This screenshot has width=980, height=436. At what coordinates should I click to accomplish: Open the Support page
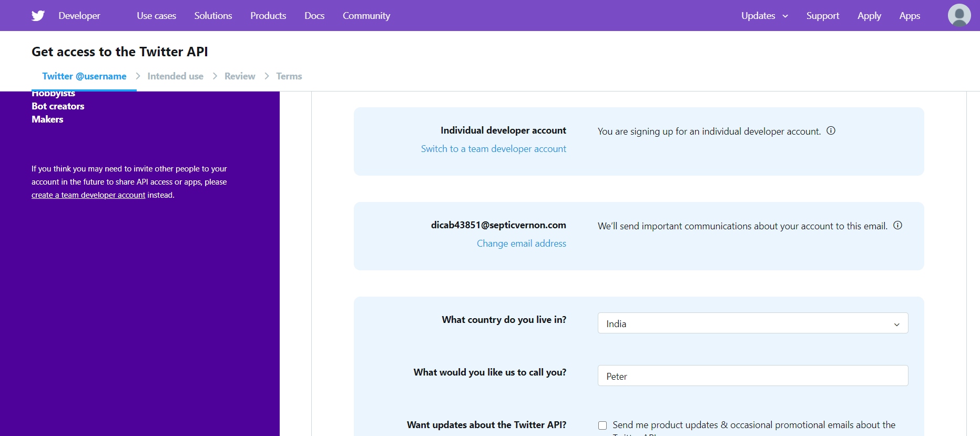point(823,16)
